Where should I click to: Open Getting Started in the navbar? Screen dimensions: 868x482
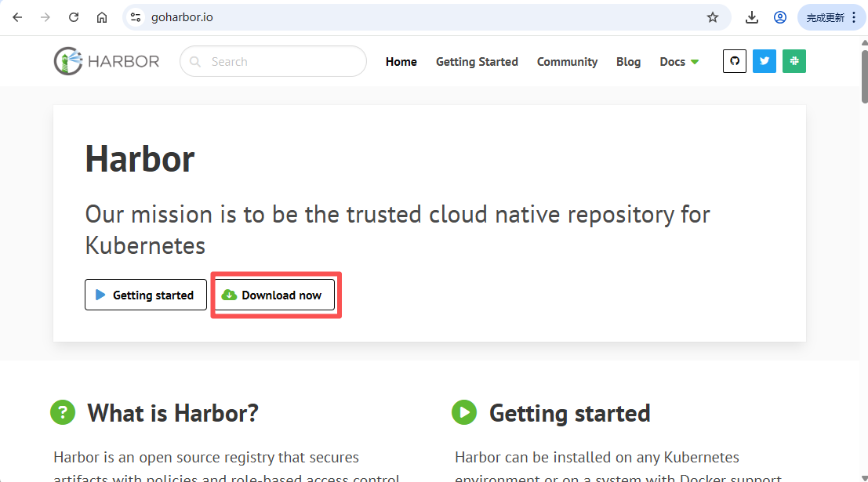[x=477, y=61]
